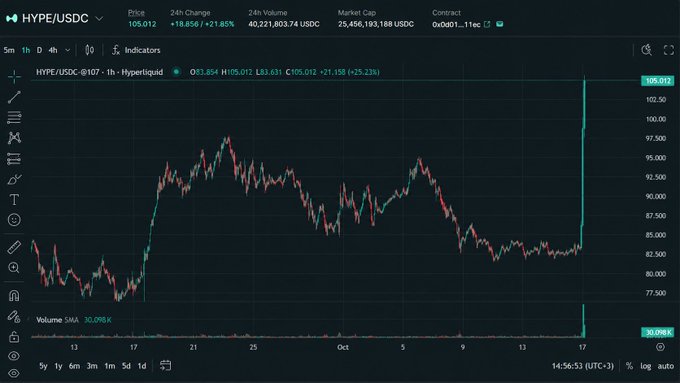Set chart range to 1m
The width and height of the screenshot is (680, 383).
[110, 366]
